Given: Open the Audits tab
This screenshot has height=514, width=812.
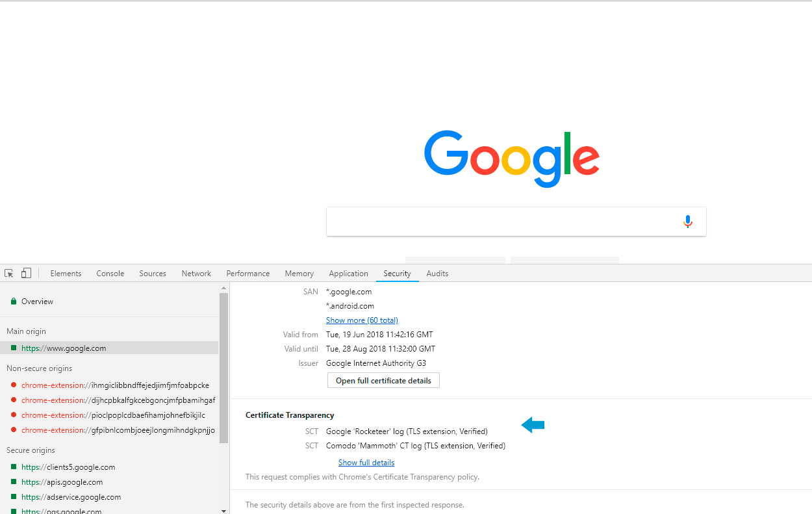Looking at the screenshot, I should click(x=437, y=274).
